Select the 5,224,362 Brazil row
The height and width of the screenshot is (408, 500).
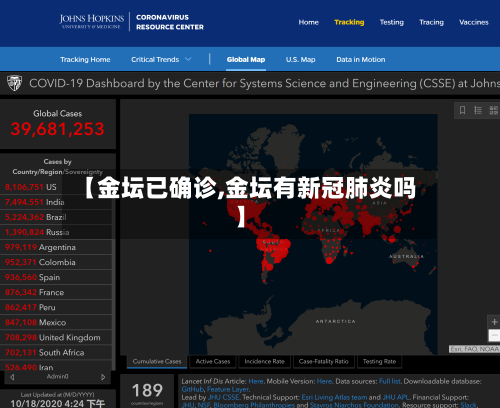tap(56, 217)
